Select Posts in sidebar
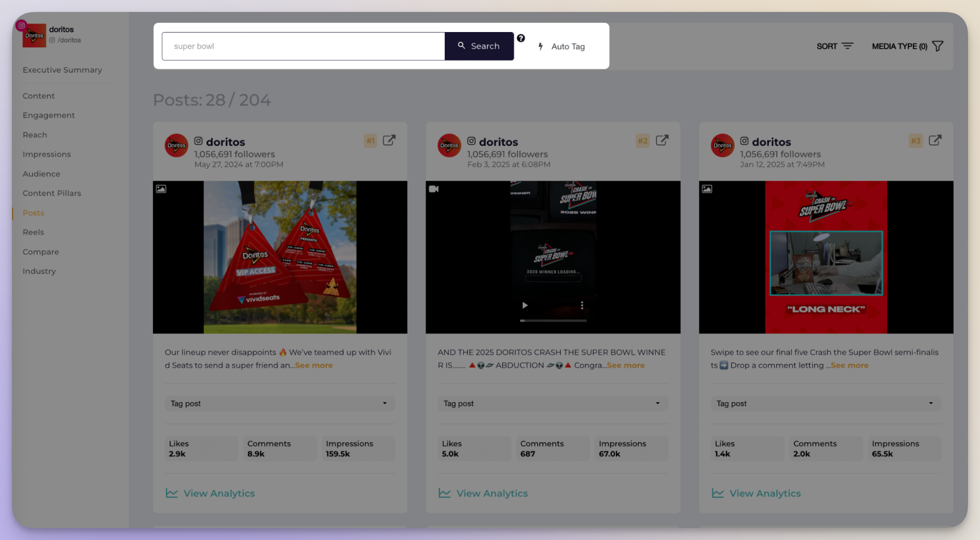Image resolution: width=980 pixels, height=540 pixels. point(33,213)
